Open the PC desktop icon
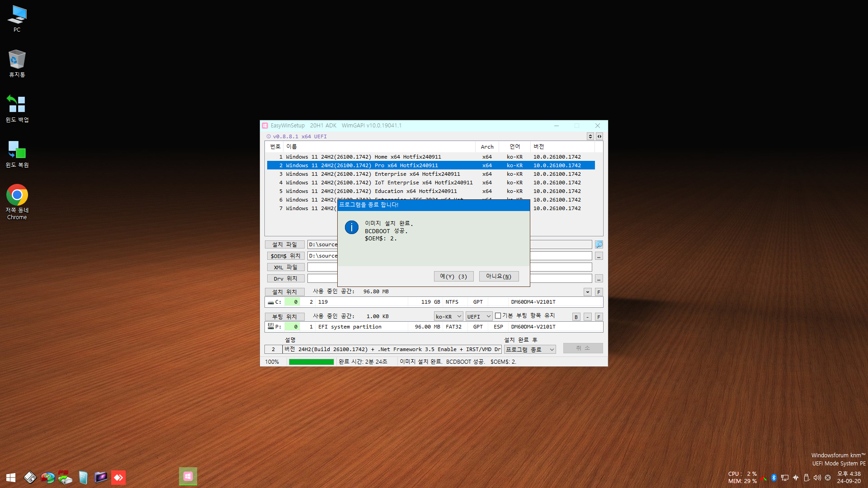Viewport: 868px width, 488px height. 17,19
